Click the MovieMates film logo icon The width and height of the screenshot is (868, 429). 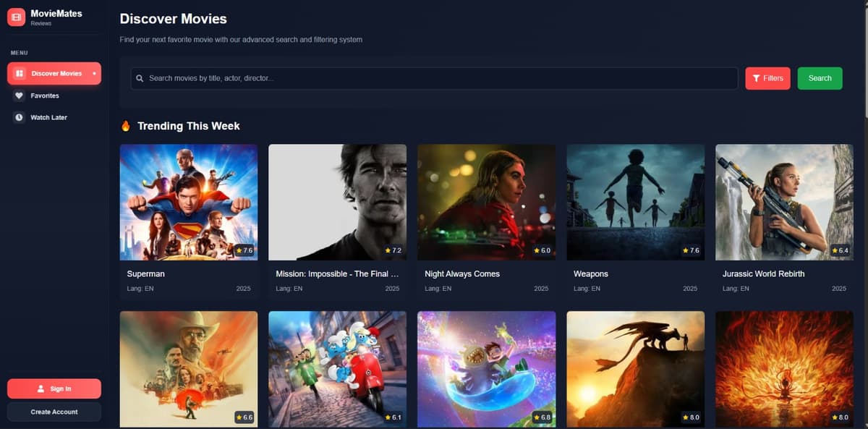[17, 17]
